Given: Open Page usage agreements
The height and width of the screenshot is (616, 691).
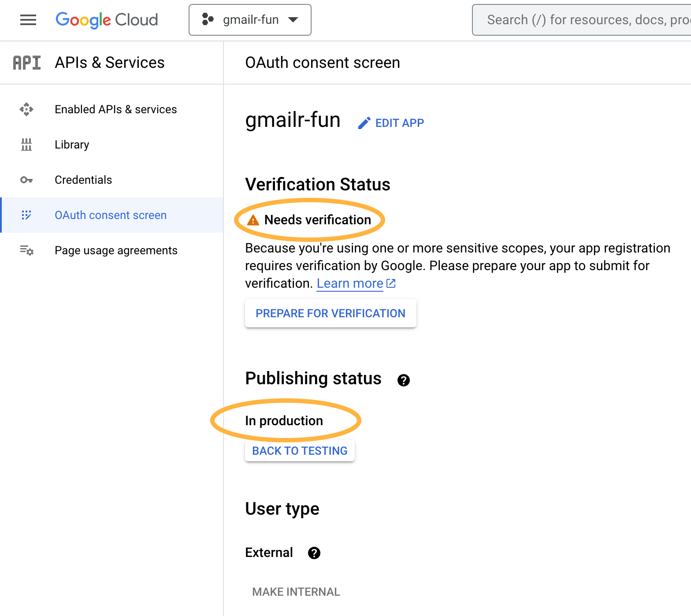Looking at the screenshot, I should click(x=112, y=250).
